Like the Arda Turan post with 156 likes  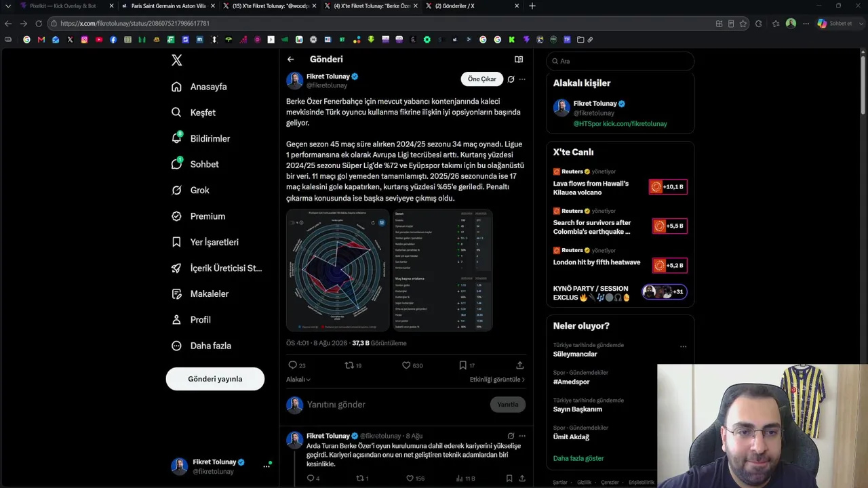(x=415, y=479)
